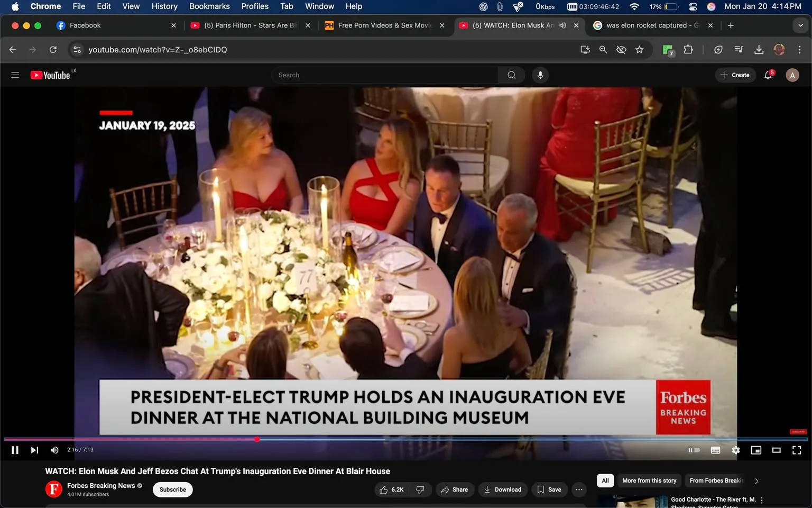Toggle the autoplay switch in the player
Screen dimensions: 812x508
point(694,450)
